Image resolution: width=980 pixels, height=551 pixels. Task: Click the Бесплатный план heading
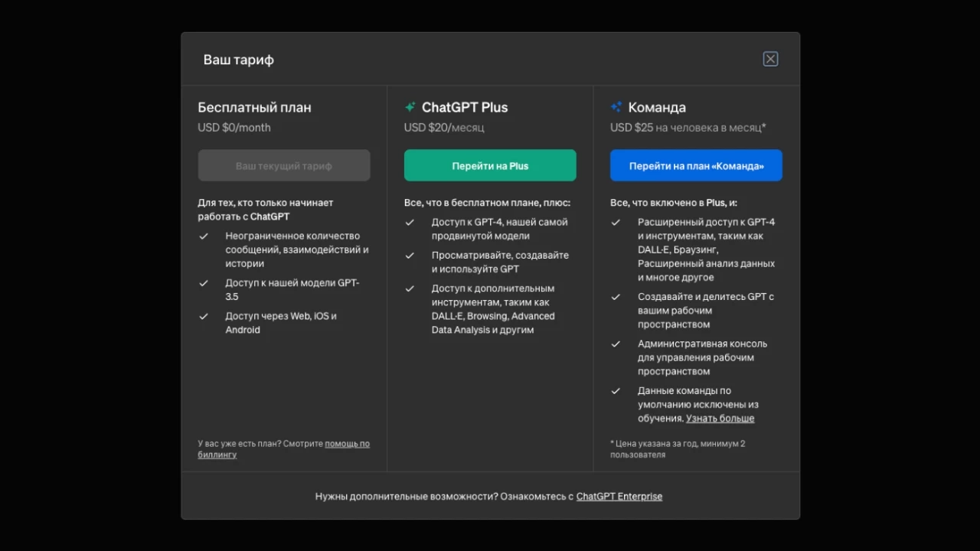pos(254,107)
